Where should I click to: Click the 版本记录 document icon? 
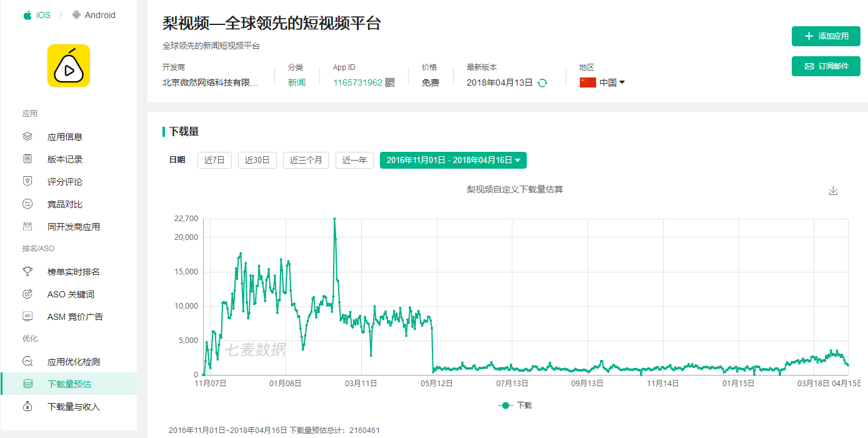[27, 159]
